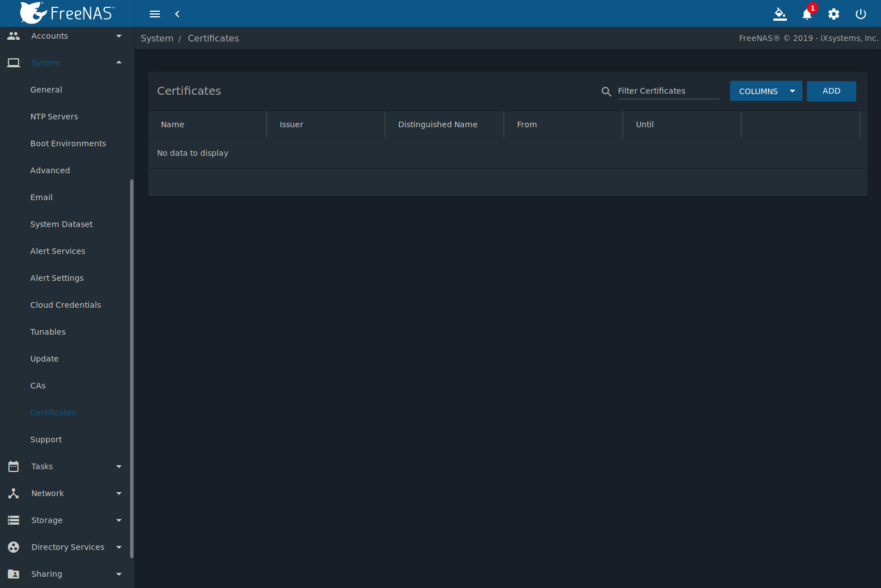
Task: Expand the Tasks menu arrow
Action: click(x=119, y=466)
